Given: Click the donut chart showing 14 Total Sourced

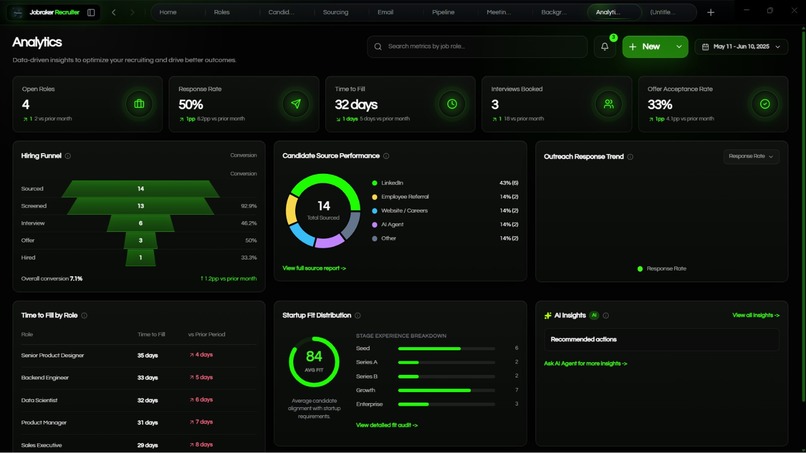Looking at the screenshot, I should (323, 211).
